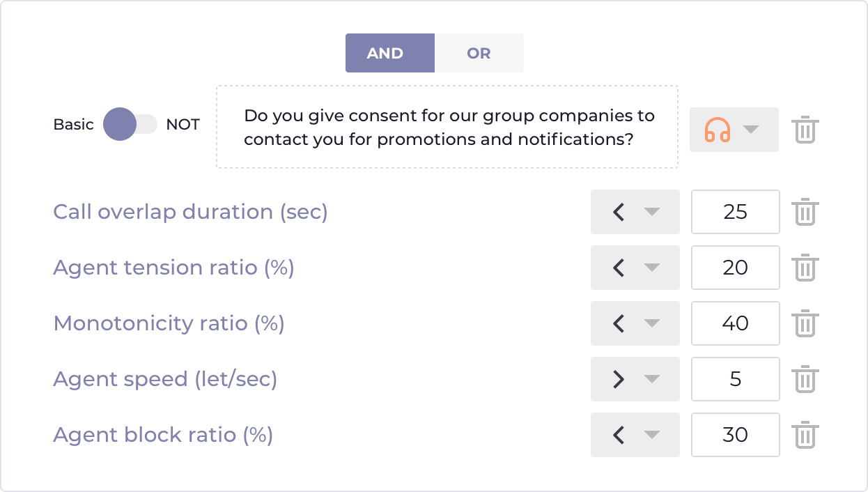Open operator dropdown for Monotonicity ratio
Screen dimensions: 868x492
pyautogui.click(x=635, y=323)
